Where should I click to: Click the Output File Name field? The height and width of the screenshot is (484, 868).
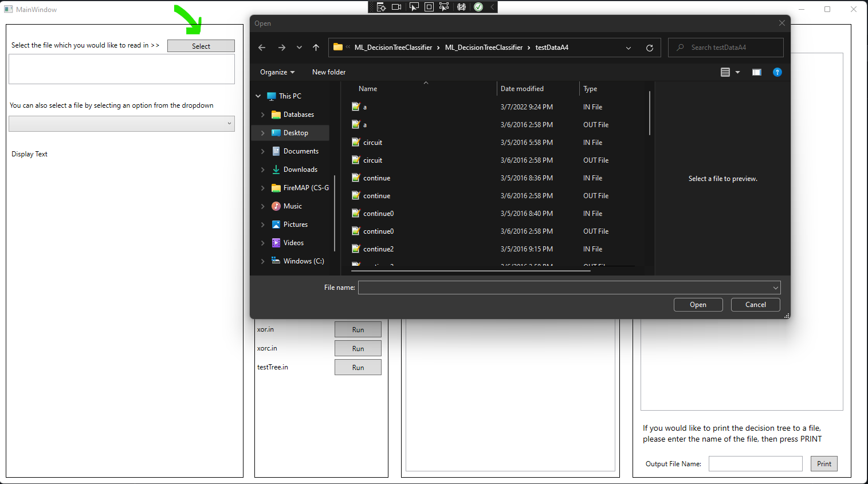point(755,464)
